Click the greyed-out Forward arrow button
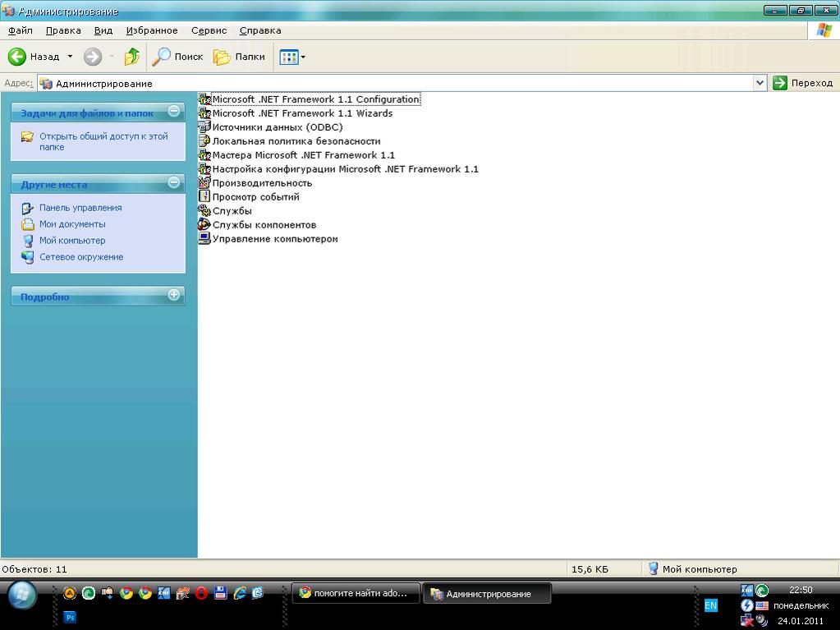 click(x=93, y=56)
